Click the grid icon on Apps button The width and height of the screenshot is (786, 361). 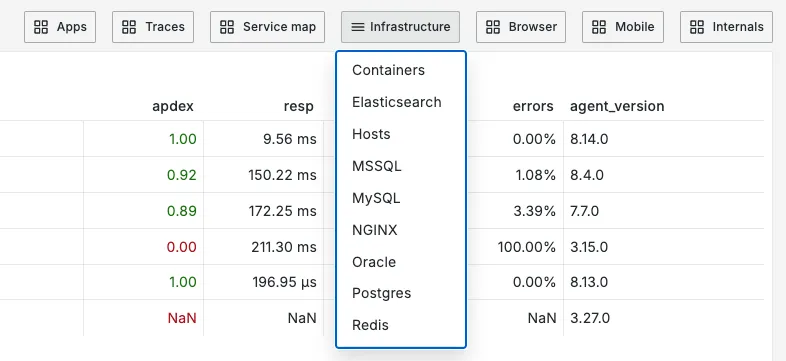tap(41, 27)
